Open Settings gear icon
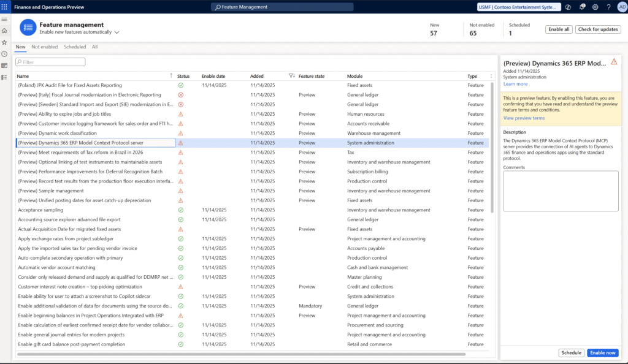The height and width of the screenshot is (364, 628). pyautogui.click(x=595, y=7)
